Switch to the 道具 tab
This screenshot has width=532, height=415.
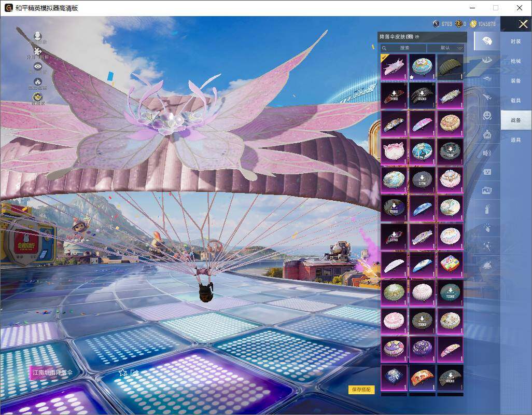516,140
